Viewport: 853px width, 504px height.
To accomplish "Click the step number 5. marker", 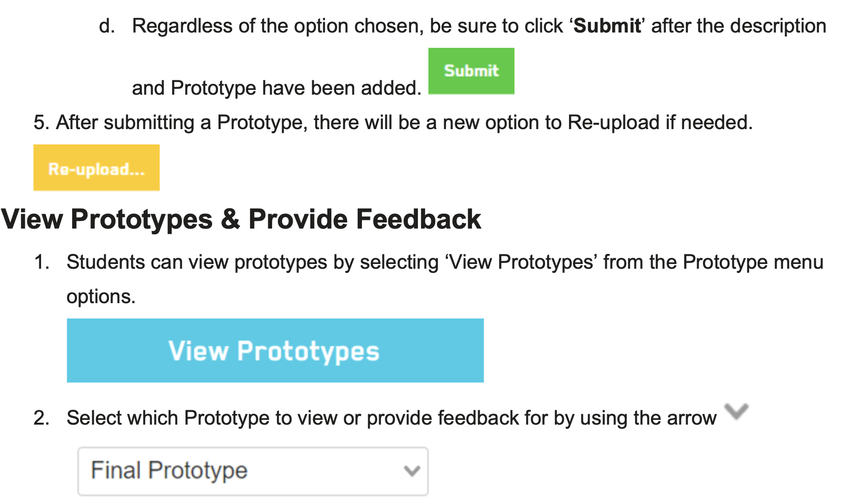I will pos(41,122).
